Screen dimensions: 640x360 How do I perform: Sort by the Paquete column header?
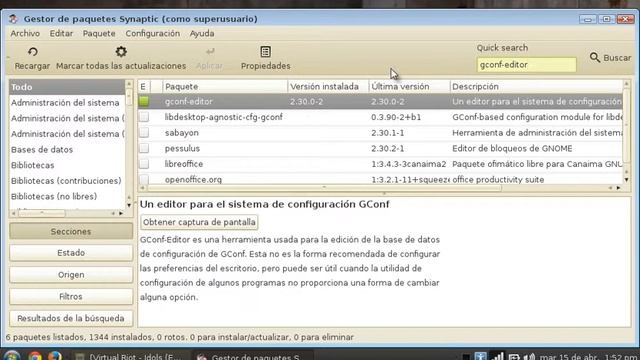click(225, 87)
